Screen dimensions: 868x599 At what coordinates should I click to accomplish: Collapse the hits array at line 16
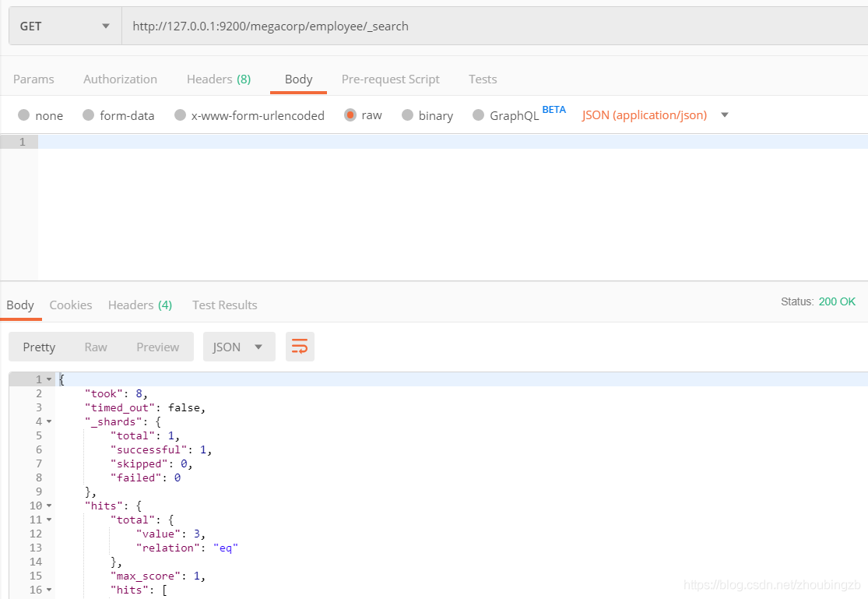coord(49,590)
